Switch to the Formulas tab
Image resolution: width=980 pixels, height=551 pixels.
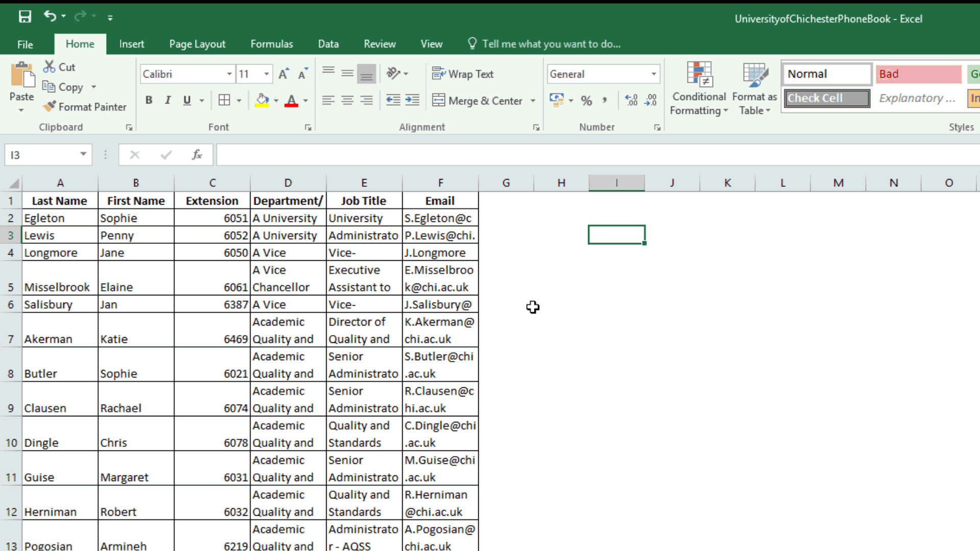point(272,44)
